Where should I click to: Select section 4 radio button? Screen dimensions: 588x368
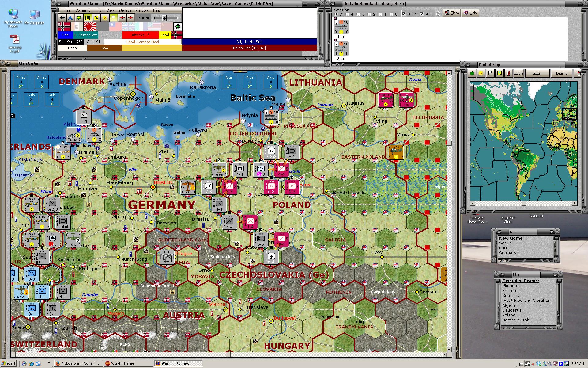click(x=347, y=14)
